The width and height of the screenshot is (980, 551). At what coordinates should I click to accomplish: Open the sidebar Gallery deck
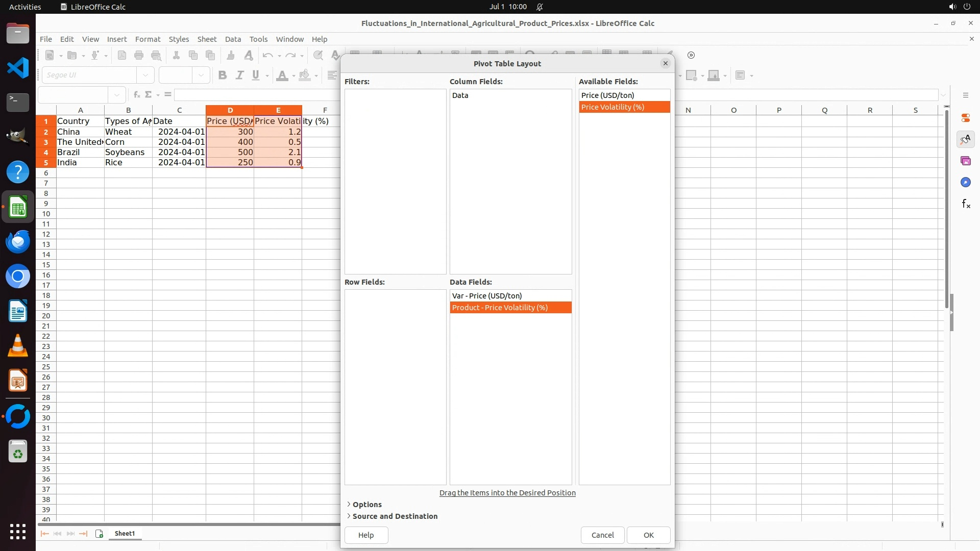(965, 161)
